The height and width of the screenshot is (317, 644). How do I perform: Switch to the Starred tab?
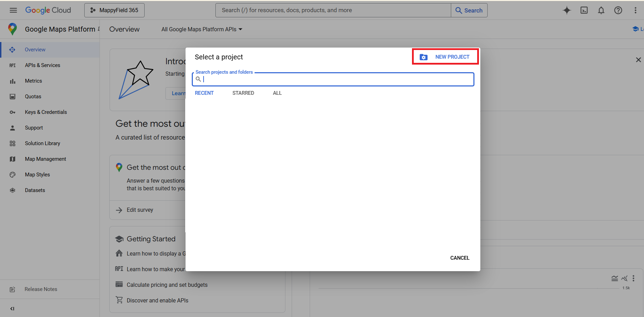[243, 93]
